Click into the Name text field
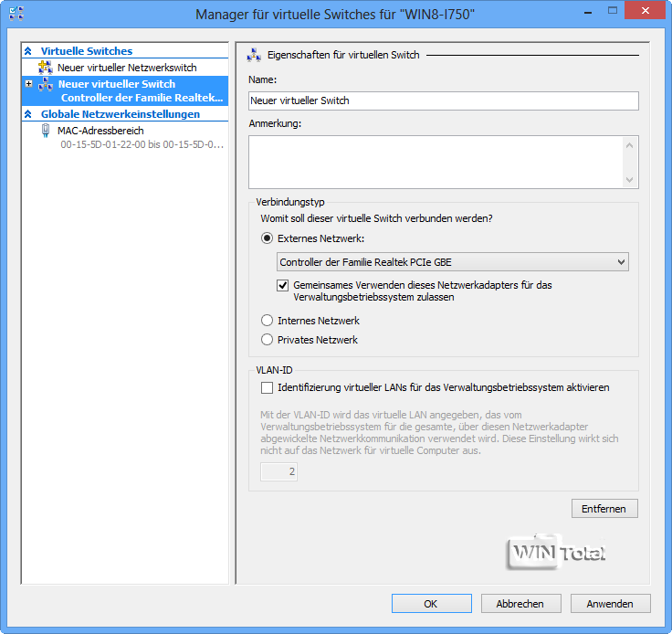This screenshot has height=634, width=672. [x=444, y=100]
